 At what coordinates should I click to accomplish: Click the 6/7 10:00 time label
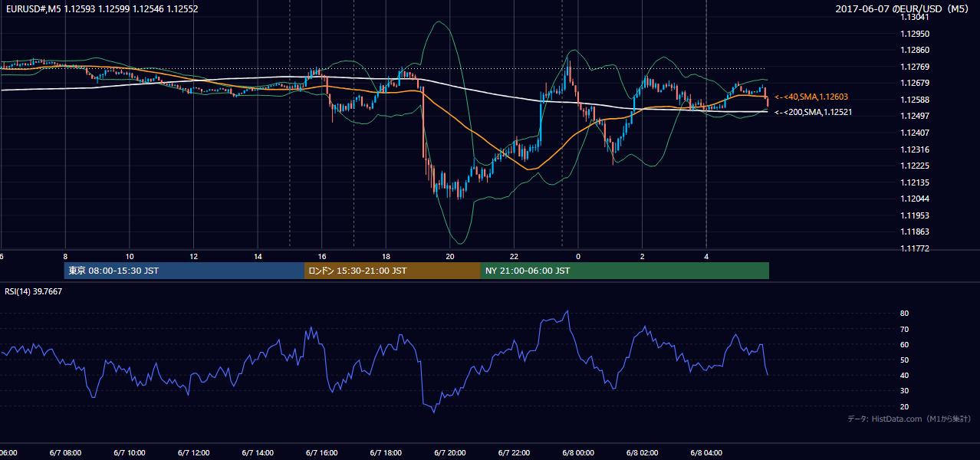(130, 453)
